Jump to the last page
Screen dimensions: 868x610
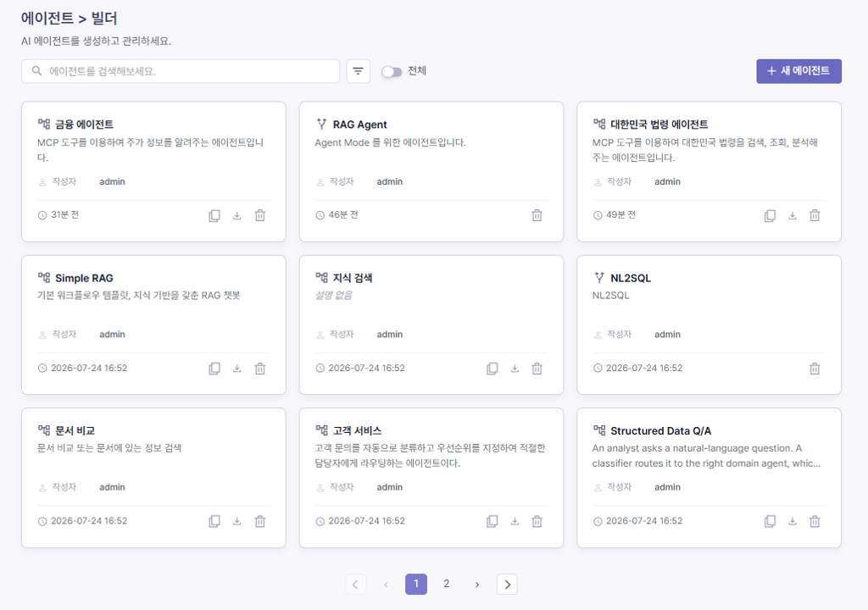[507, 584]
